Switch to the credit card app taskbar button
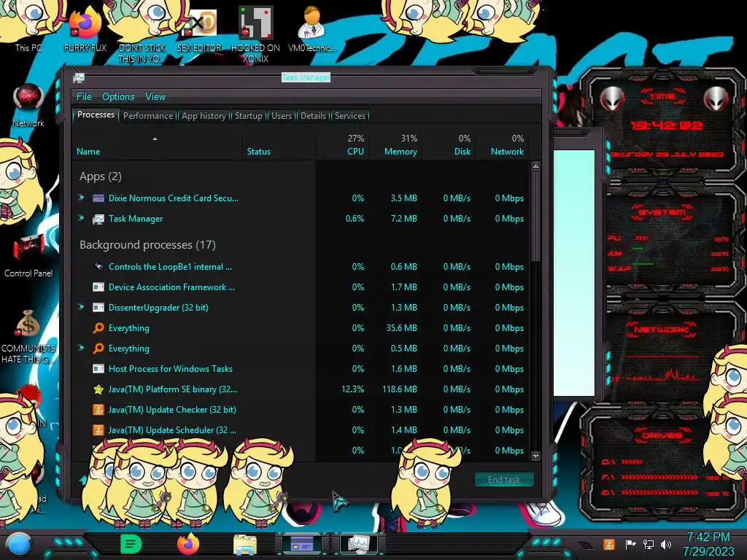The width and height of the screenshot is (747, 560). coord(301,544)
